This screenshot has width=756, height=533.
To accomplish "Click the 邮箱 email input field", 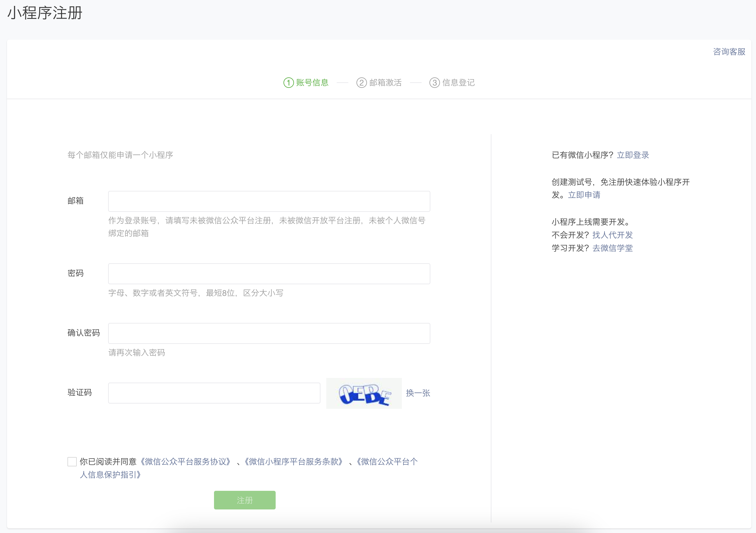I will (269, 201).
